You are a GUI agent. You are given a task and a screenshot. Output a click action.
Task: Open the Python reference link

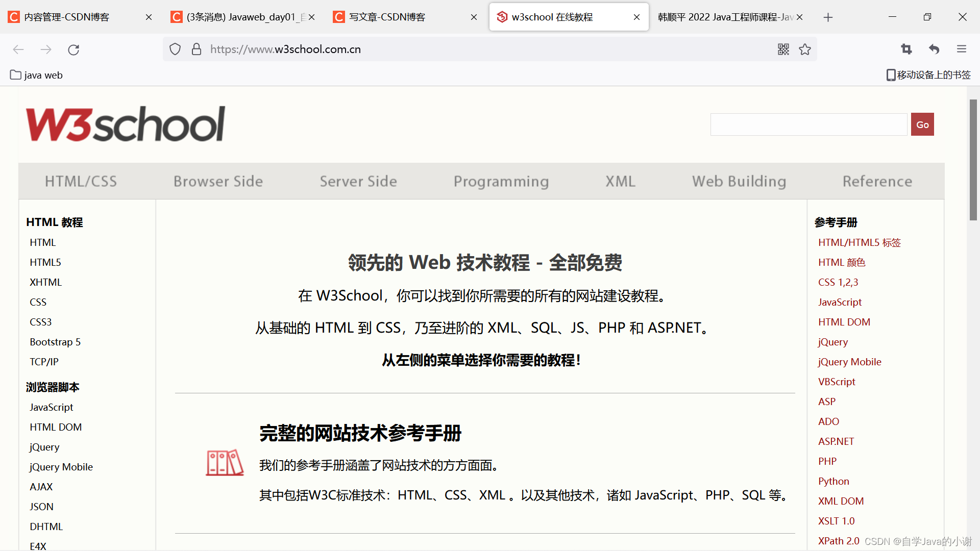(x=834, y=481)
